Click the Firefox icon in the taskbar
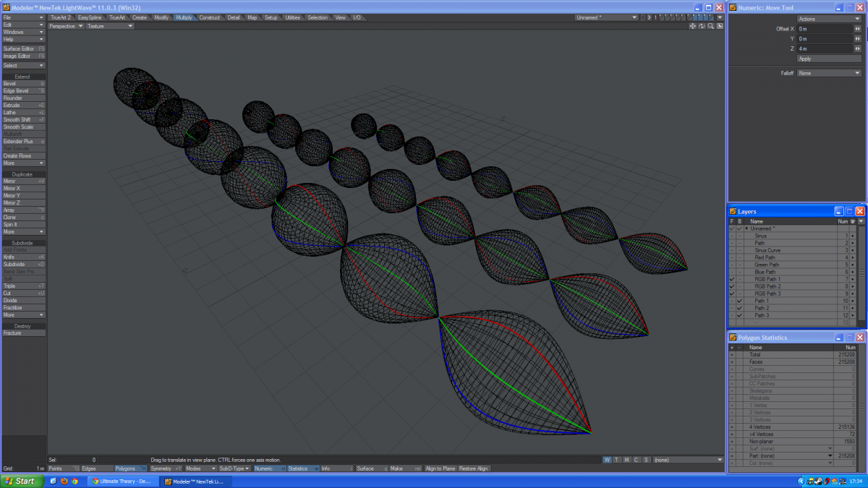 pos(64,481)
